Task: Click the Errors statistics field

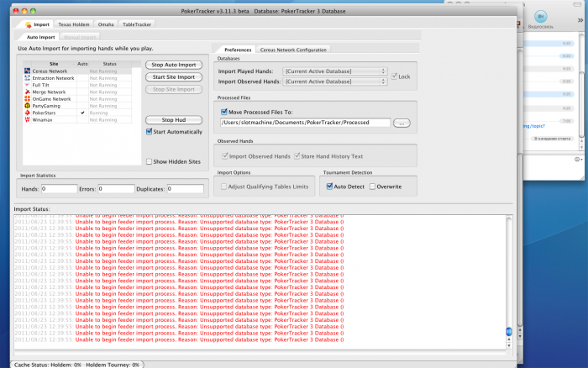Action: point(116,189)
